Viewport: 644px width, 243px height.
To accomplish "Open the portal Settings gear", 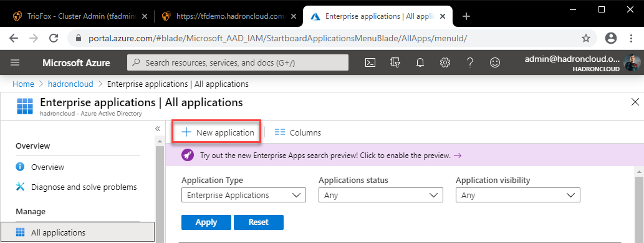I will [x=445, y=62].
